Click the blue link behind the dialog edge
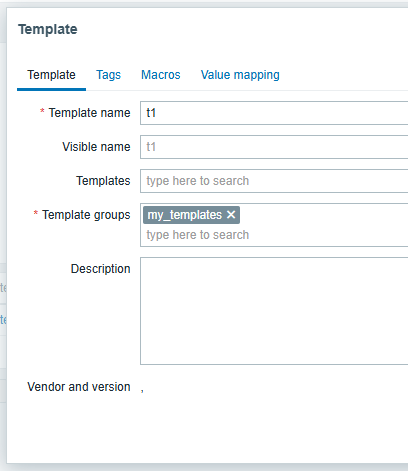 pyautogui.click(x=3, y=320)
